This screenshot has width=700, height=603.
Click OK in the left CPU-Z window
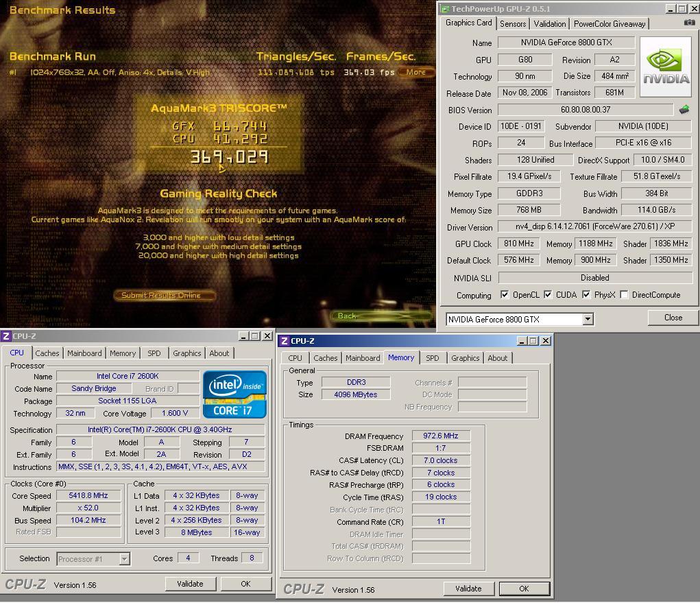click(246, 584)
